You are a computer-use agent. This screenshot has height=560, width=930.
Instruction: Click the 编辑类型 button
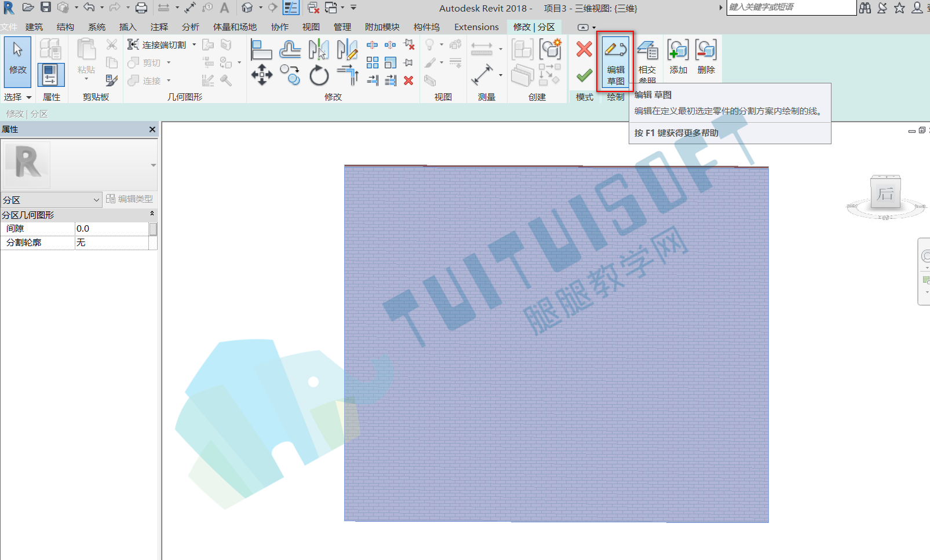[130, 199]
